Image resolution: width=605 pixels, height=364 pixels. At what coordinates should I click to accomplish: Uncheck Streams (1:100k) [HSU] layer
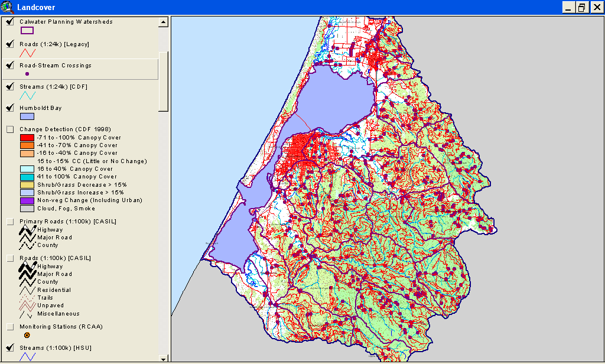(x=10, y=348)
